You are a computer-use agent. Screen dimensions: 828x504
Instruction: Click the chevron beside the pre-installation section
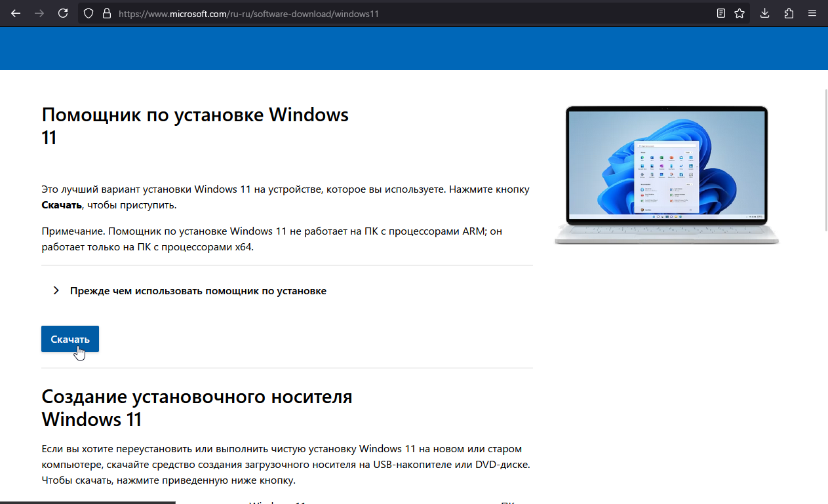(56, 290)
